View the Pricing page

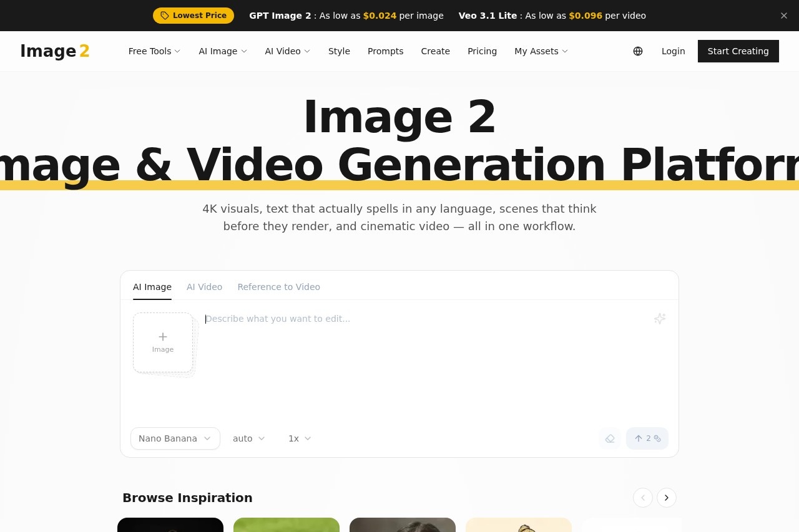(482, 51)
